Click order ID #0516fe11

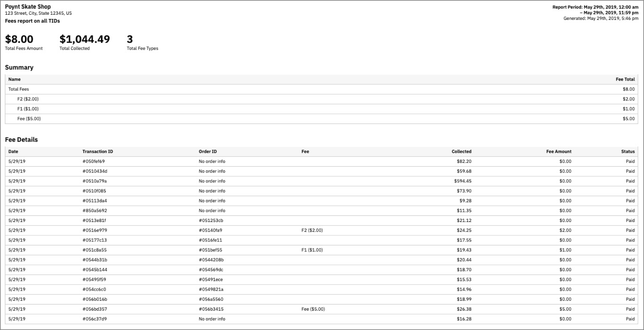(210, 240)
